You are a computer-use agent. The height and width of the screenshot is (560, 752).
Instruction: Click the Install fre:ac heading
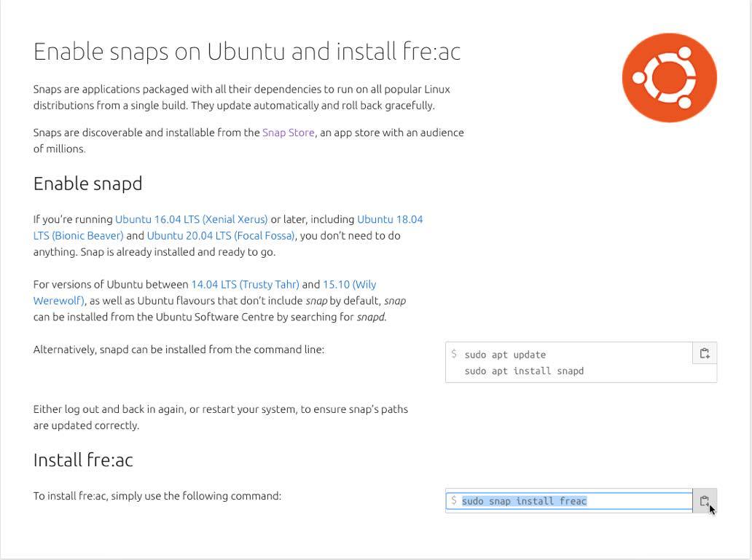83,460
